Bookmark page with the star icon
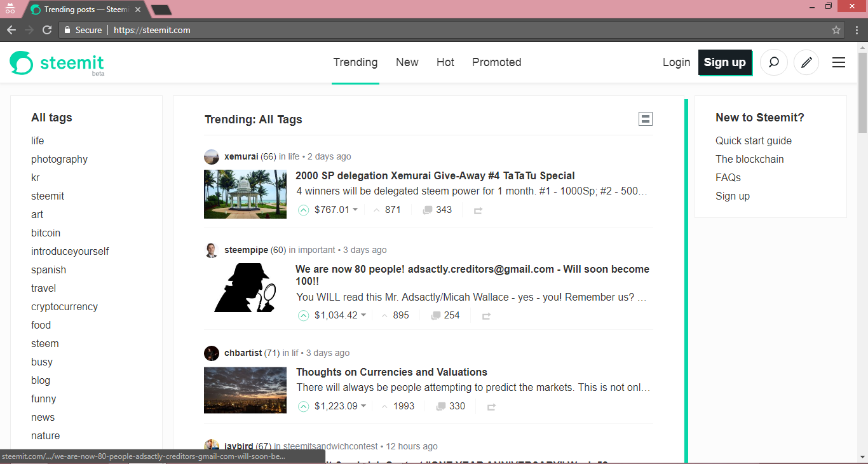The width and height of the screenshot is (868, 464). (836, 30)
